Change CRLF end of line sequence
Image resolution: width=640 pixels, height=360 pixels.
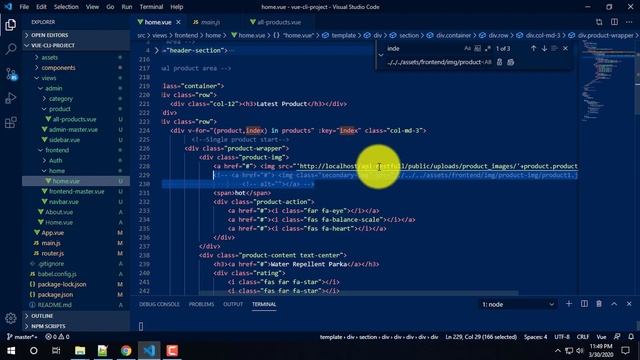[x=582, y=337]
